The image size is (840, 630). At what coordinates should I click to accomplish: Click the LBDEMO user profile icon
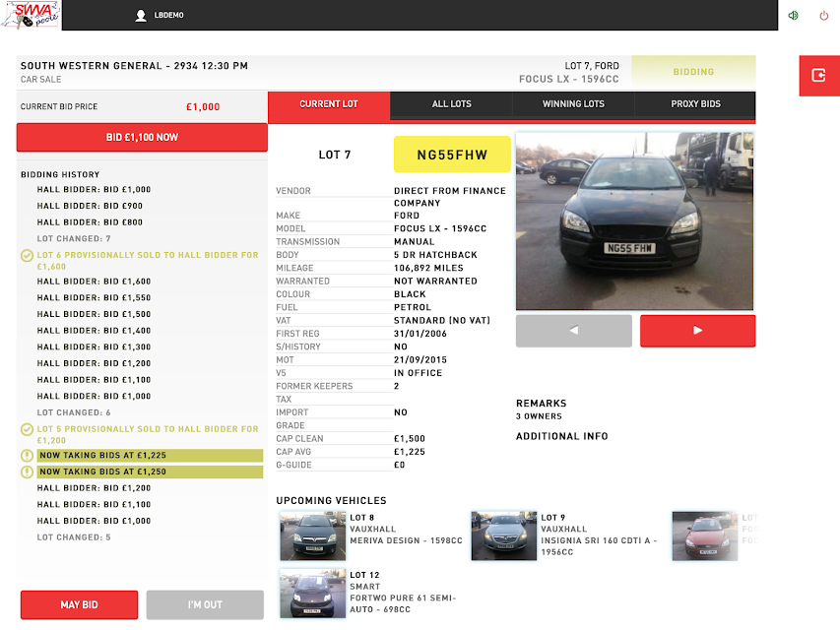tap(141, 16)
